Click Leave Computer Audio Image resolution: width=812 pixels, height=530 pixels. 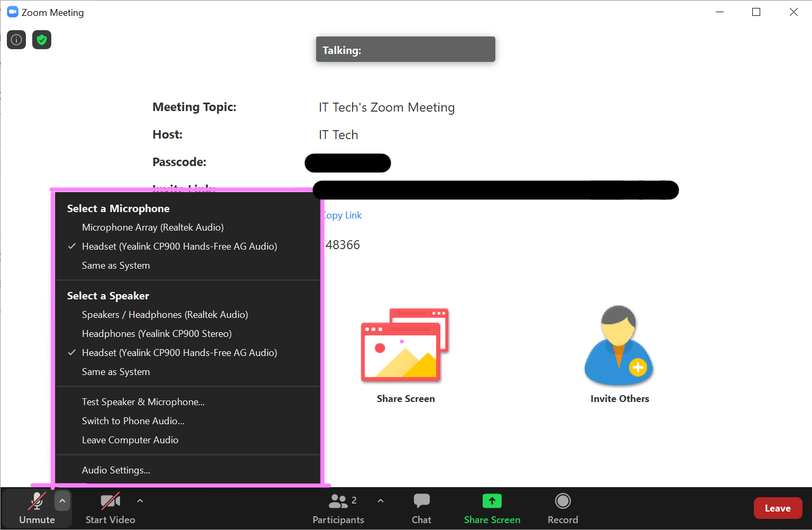(x=188, y=440)
